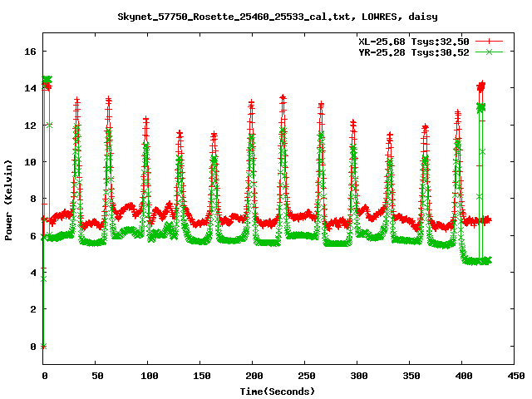Click the red legend line sample
This screenshot has height=399, width=532.
(x=489, y=42)
